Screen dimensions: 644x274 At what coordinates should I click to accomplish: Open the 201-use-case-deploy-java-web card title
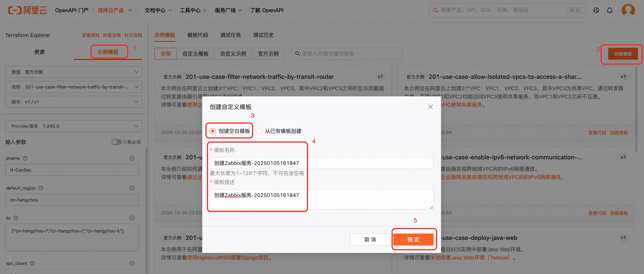[479, 238]
